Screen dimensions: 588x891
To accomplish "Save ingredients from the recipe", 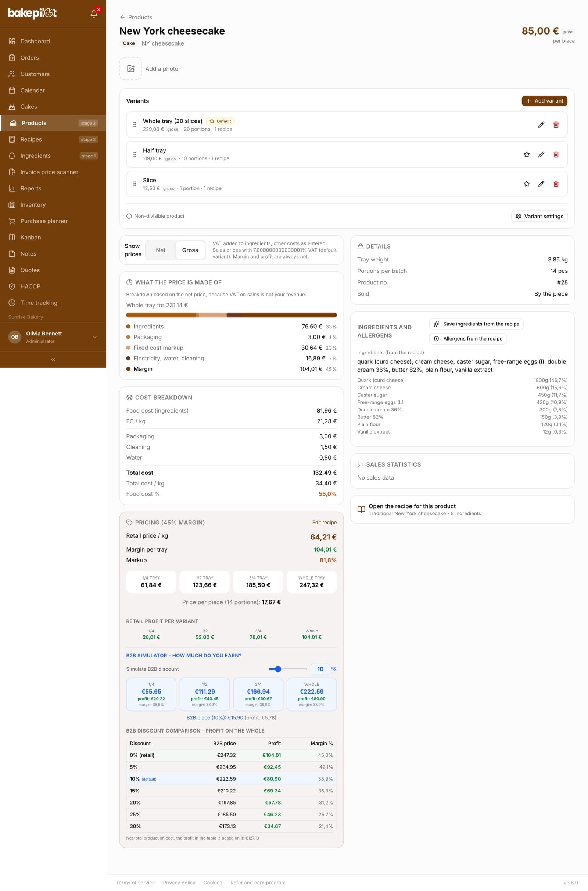I will (476, 324).
